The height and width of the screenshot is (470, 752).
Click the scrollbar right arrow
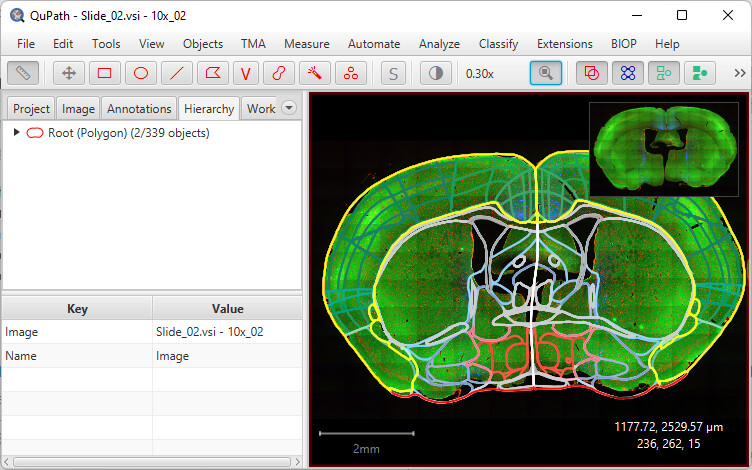coord(297,462)
